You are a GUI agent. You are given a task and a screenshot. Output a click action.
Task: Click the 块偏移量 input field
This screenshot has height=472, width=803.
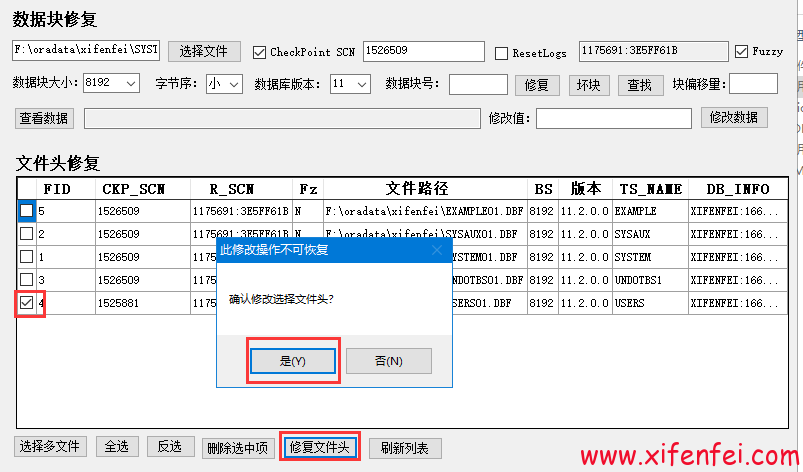pos(753,83)
